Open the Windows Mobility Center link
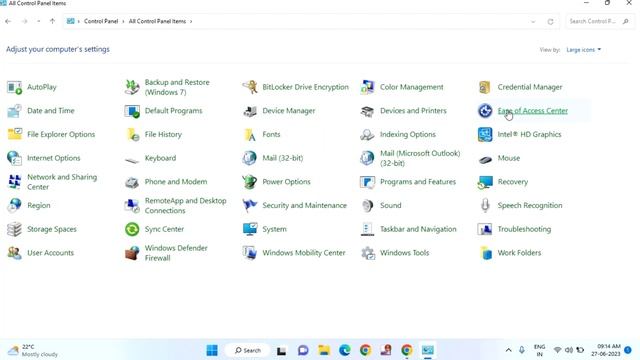The height and width of the screenshot is (360, 640). (304, 253)
